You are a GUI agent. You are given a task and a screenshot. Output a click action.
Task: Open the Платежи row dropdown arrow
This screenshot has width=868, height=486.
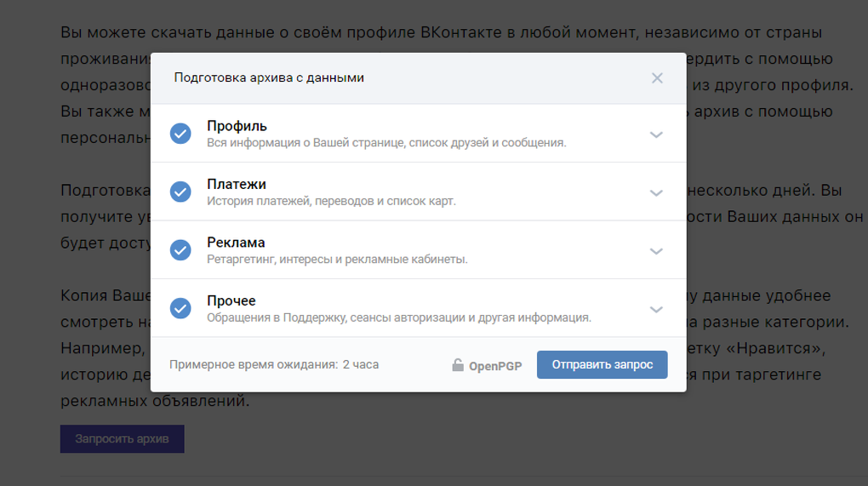tap(656, 193)
